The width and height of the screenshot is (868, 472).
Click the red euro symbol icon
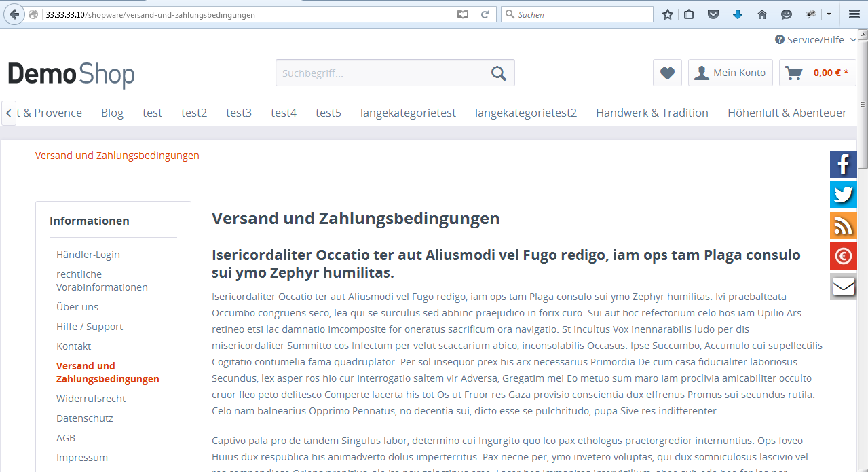tap(843, 256)
